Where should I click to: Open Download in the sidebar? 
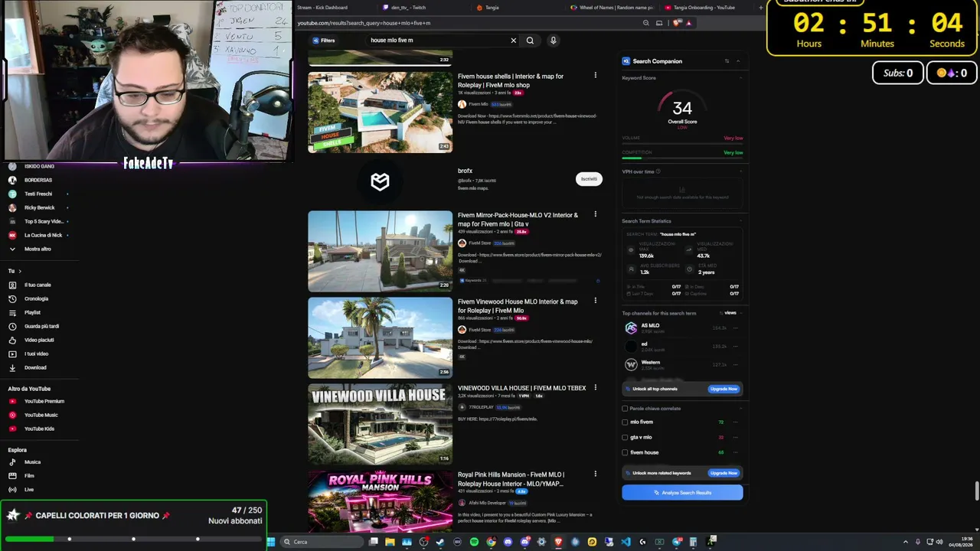click(35, 367)
